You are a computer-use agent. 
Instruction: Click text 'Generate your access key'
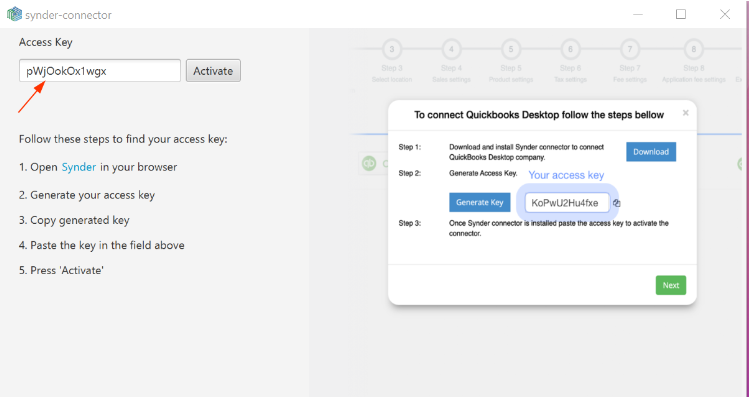(93, 195)
